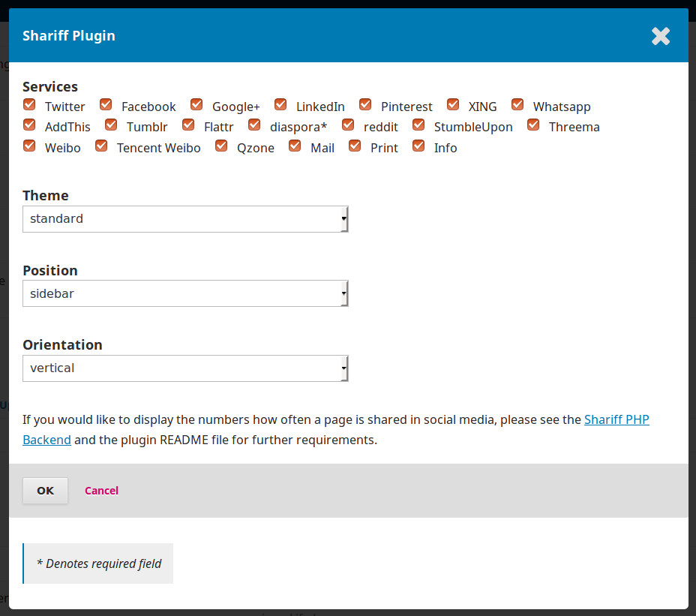Toggle the Mail checkbox

(295, 146)
